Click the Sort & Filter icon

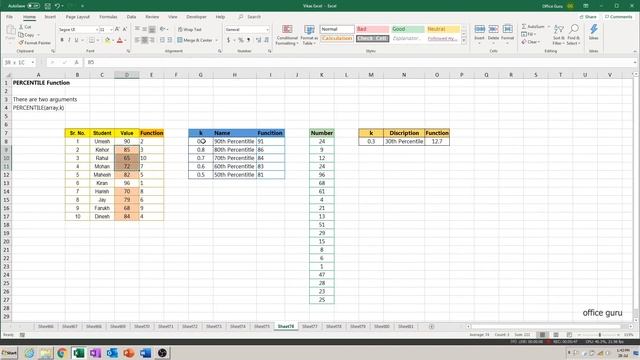tap(558, 29)
